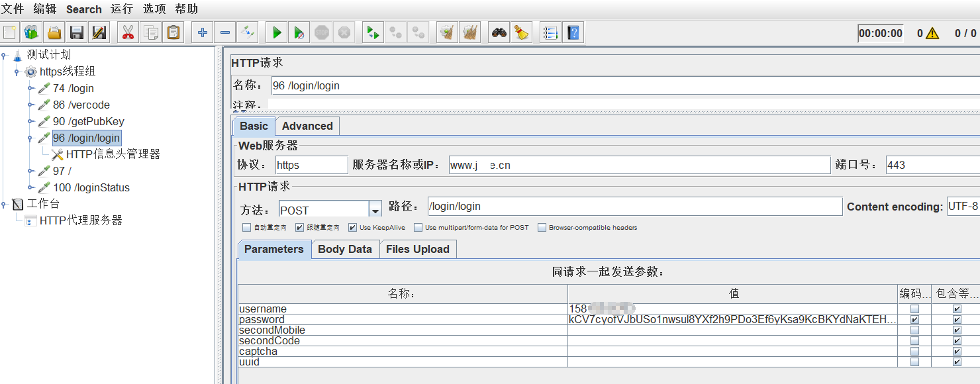The width and height of the screenshot is (980, 384).
Task: Click the Copy icon
Action: 151,32
